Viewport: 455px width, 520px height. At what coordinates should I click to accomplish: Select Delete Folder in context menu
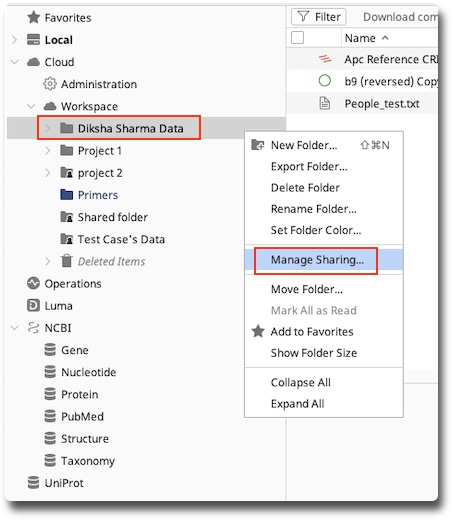(x=324, y=188)
